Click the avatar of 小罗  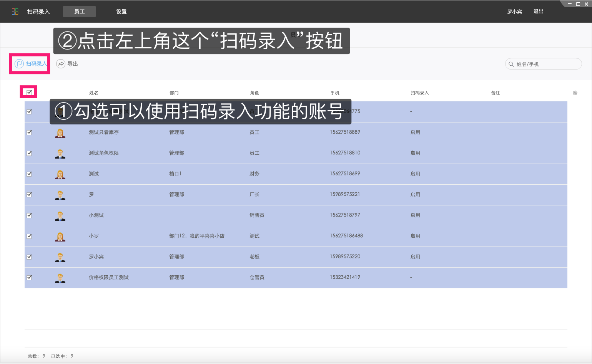[60, 236]
